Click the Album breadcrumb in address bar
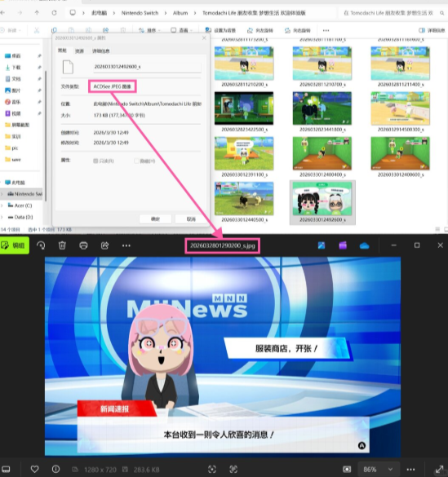The image size is (448, 477). pos(180,13)
